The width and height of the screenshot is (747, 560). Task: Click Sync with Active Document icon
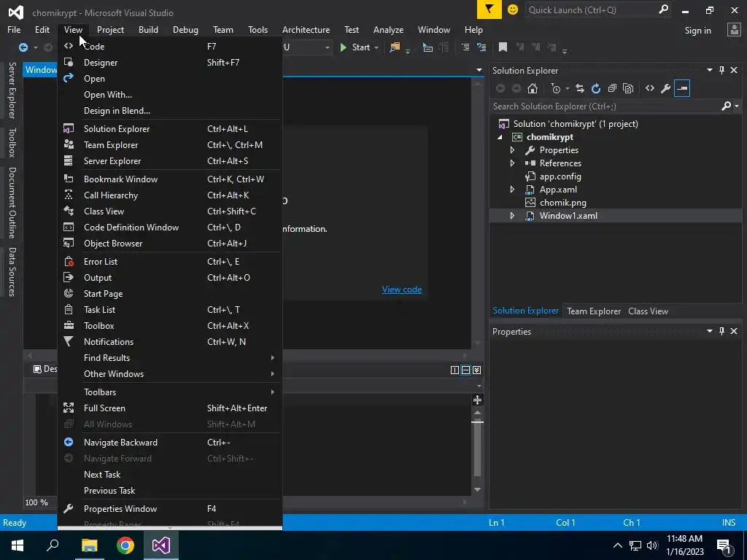580,88
